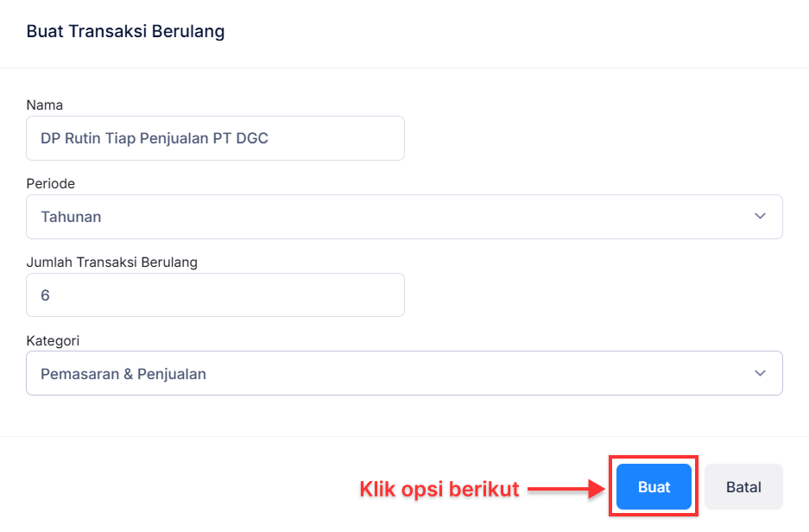Click the chevron arrow on the Periode field
The image size is (809, 532).
pos(760,217)
